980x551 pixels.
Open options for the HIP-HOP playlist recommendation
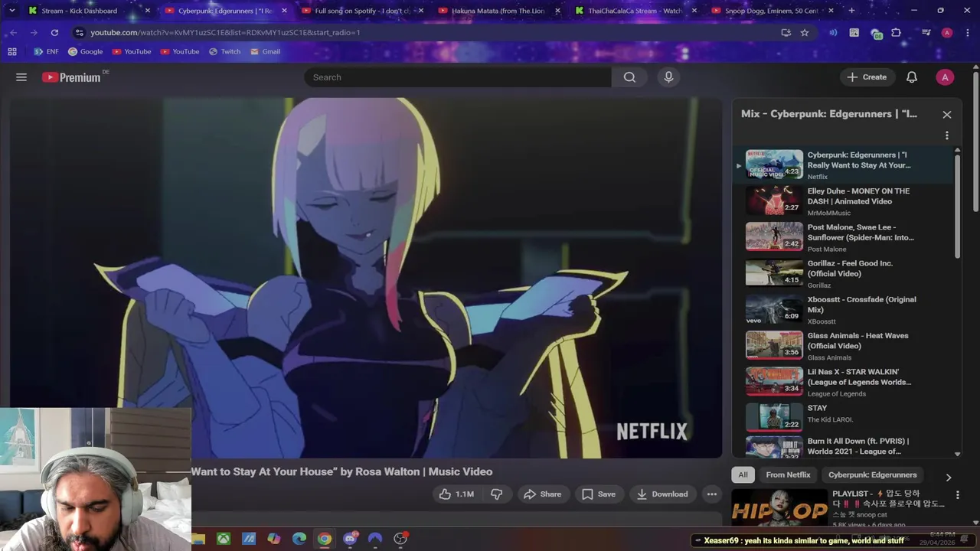[957, 495]
